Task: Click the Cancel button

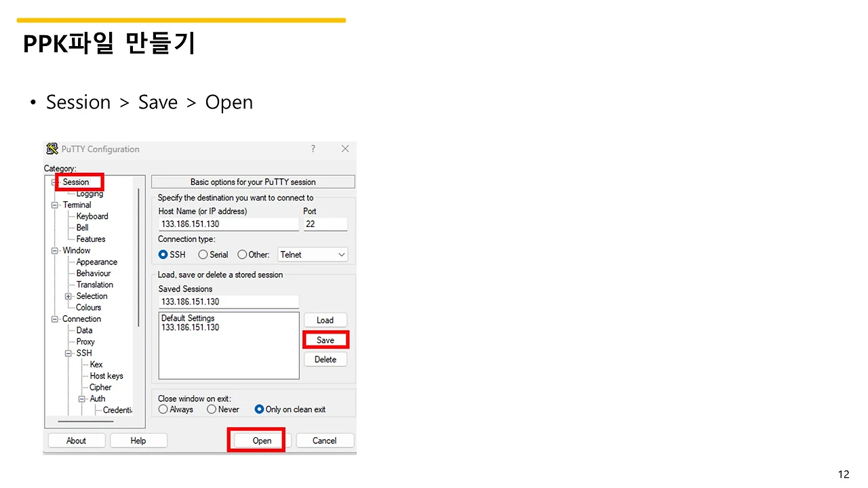Action: click(x=325, y=441)
